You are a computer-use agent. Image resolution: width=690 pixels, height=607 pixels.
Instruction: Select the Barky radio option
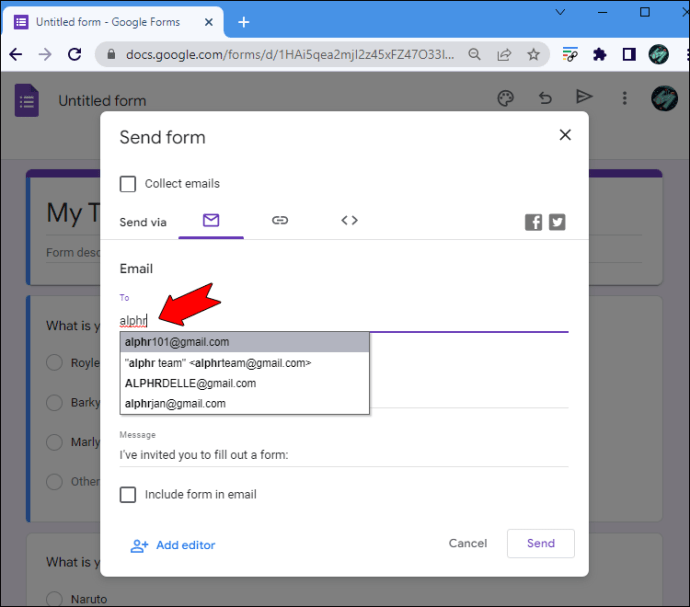(x=54, y=402)
